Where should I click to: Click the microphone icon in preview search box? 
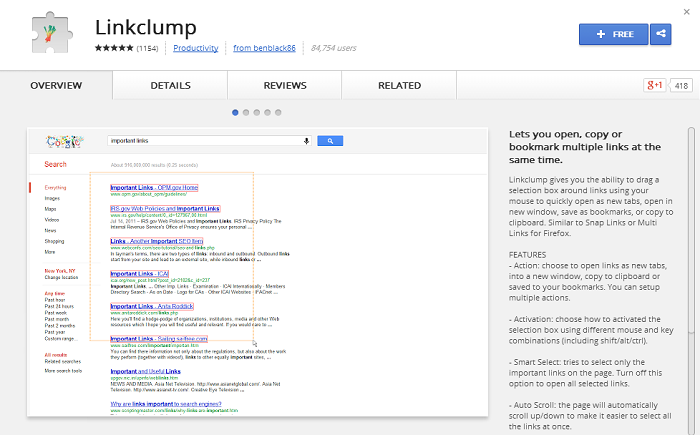coord(306,141)
